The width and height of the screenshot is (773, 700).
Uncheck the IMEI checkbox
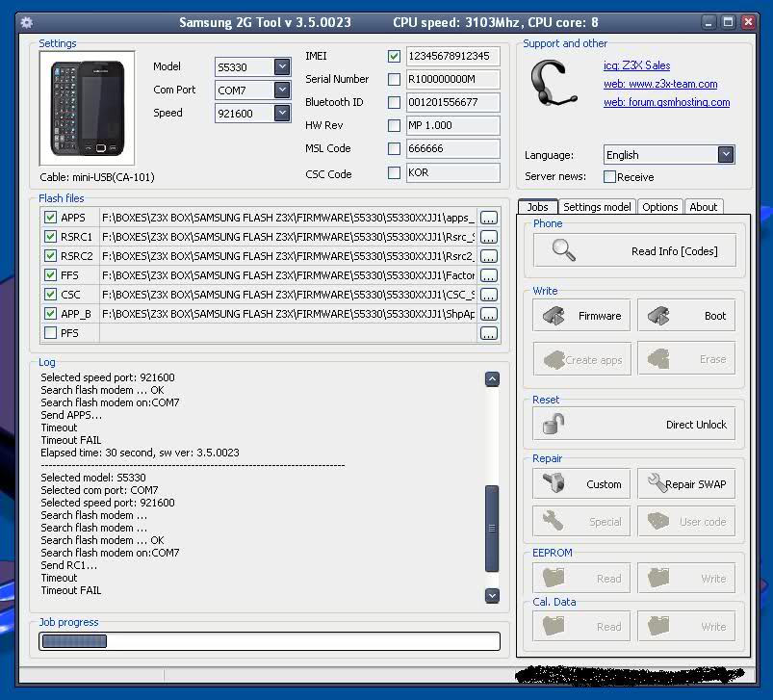pyautogui.click(x=394, y=56)
